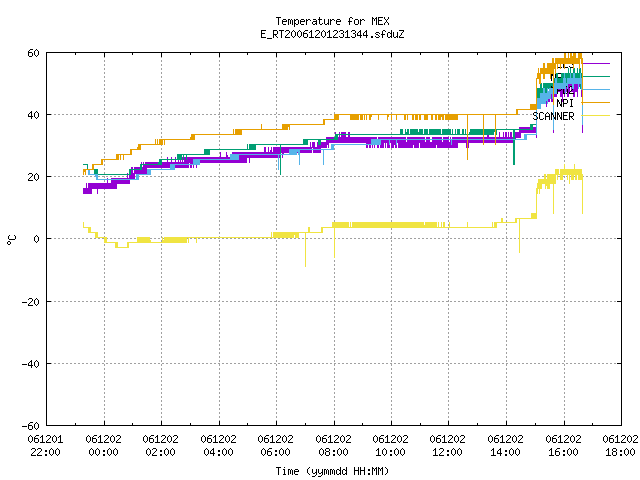Image resolution: width=640 pixels, height=480 pixels.
Task: Click the file name E_RT20061201231344.sfduZ subtitle
Action: (332, 34)
